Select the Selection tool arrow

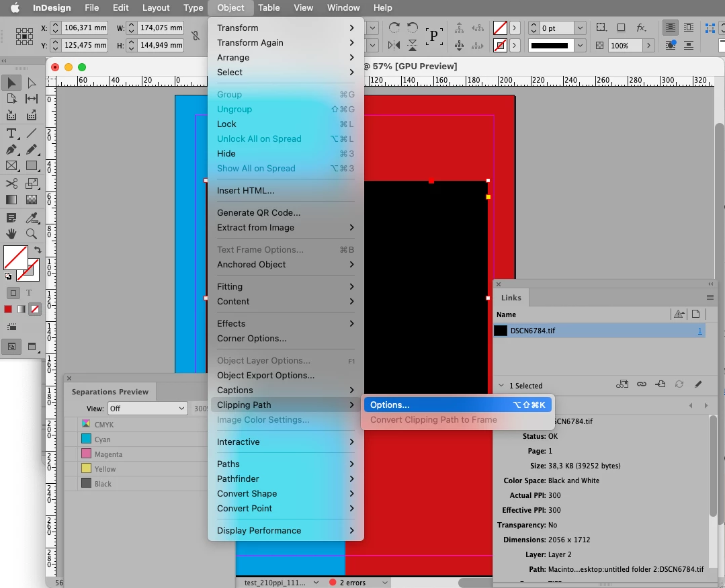coord(11,83)
